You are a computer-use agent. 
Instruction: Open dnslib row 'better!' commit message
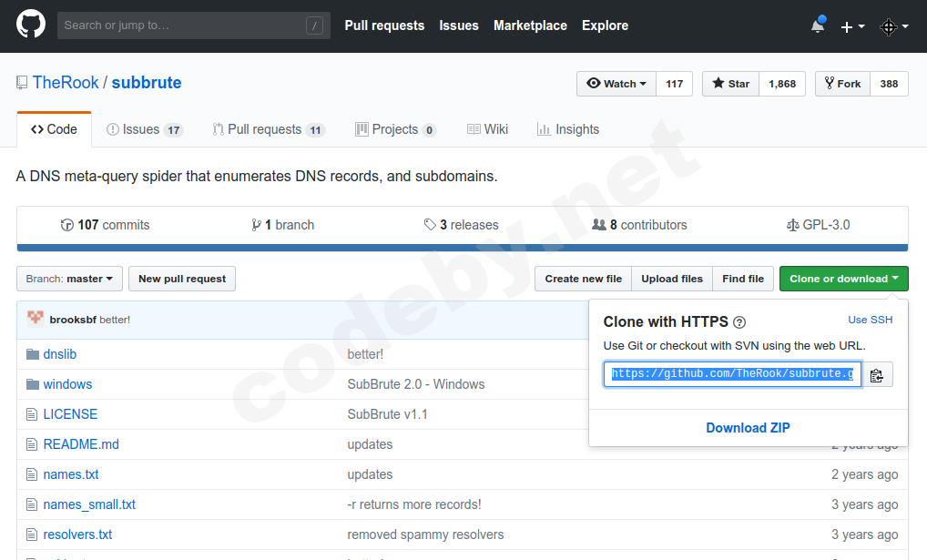pyautogui.click(x=365, y=354)
